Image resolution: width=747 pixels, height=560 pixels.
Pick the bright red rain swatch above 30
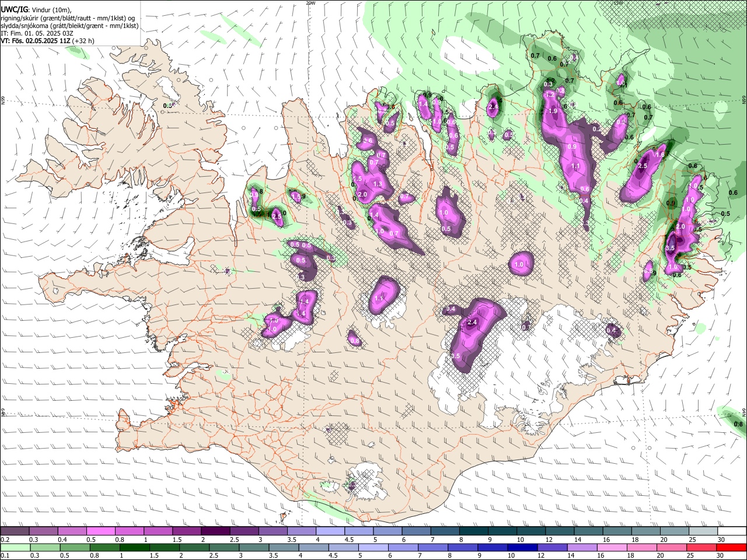coord(732,547)
